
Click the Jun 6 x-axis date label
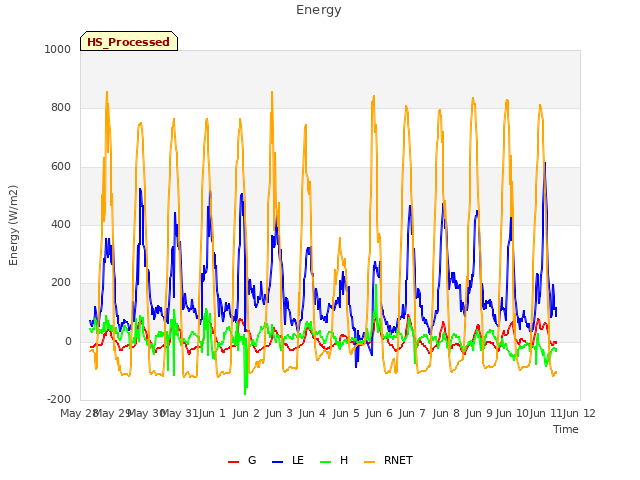tap(379, 413)
